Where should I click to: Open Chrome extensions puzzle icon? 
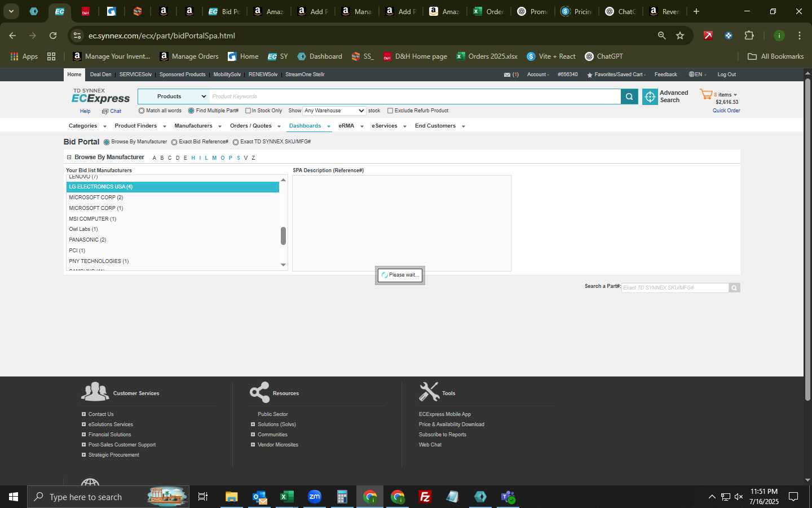coord(749,36)
